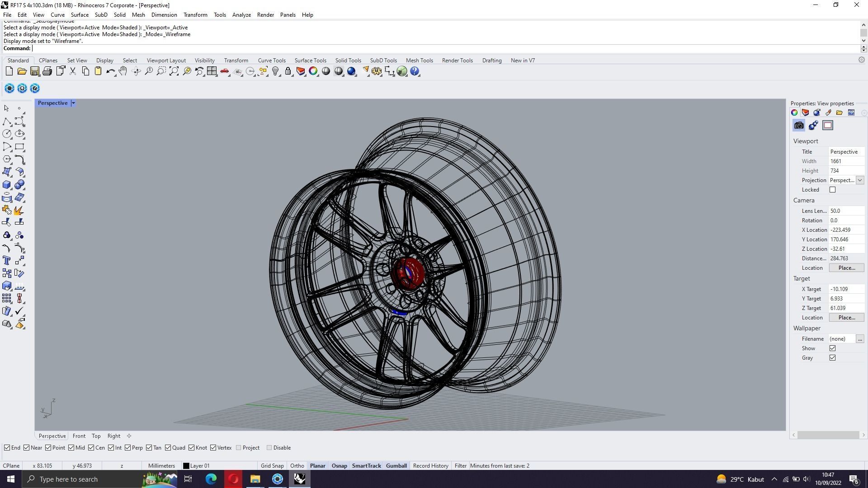Image resolution: width=868 pixels, height=488 pixels.
Task: Click the Save file icon
Action: point(34,71)
